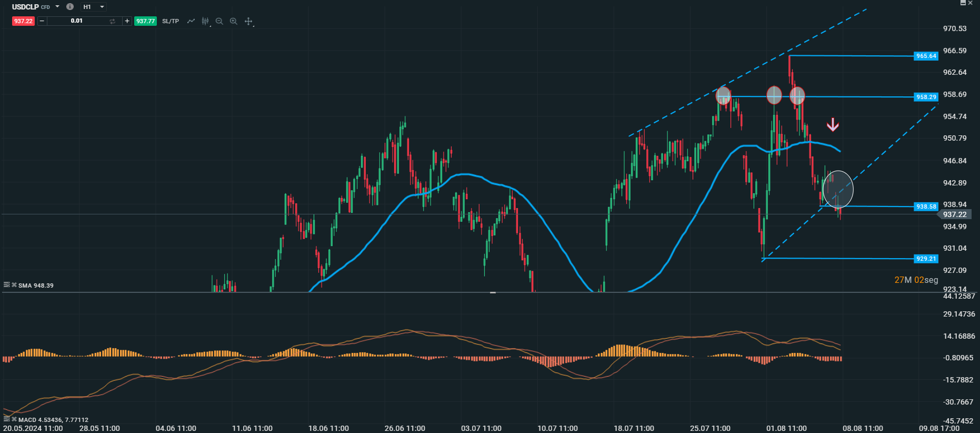
Task: Select the 965.64 horizontal line price label
Action: tap(926, 56)
